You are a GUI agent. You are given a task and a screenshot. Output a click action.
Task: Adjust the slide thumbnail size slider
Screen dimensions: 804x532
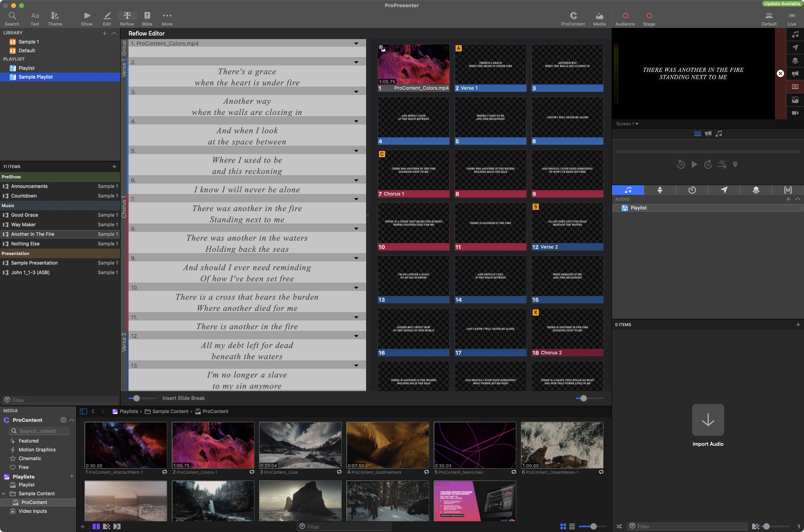pos(584,398)
